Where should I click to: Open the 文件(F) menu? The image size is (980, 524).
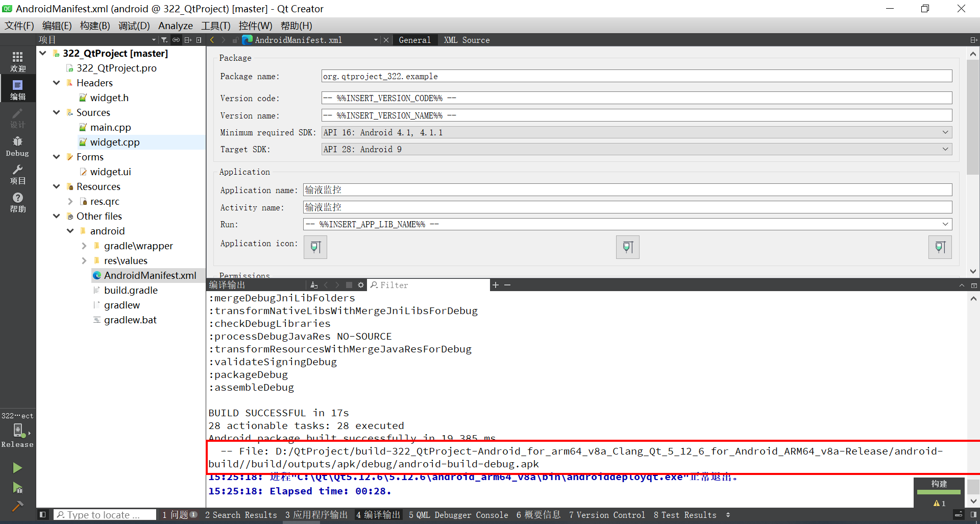[19, 26]
